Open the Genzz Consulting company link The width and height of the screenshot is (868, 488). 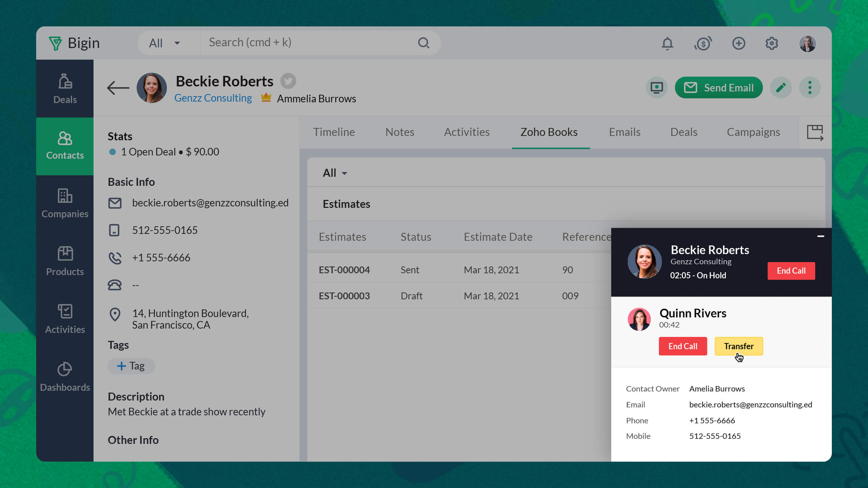[x=213, y=98]
